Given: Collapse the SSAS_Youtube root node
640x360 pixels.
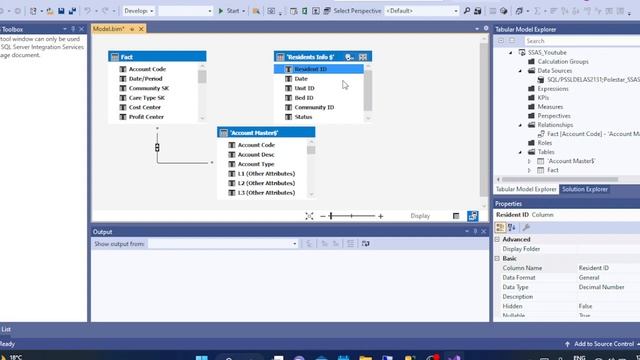Looking at the screenshot, I should tap(510, 53).
